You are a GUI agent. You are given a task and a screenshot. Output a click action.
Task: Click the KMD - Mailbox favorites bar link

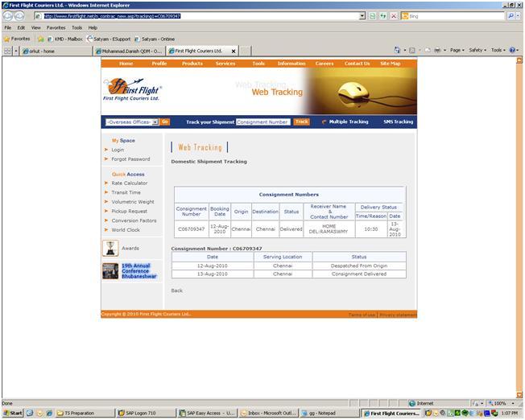tap(65, 39)
